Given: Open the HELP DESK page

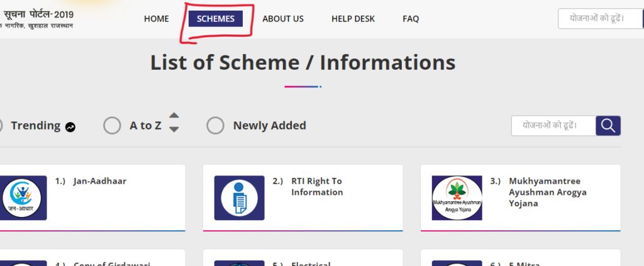Looking at the screenshot, I should point(353,19).
